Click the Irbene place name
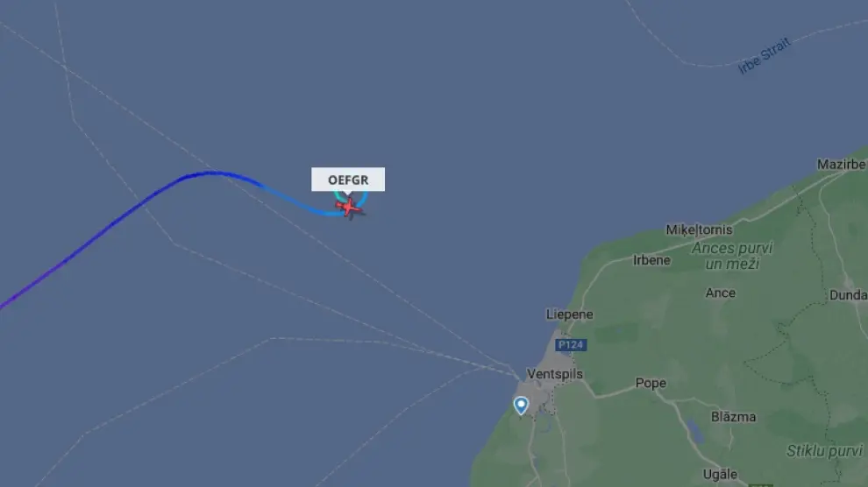Screen dimensions: 868x487 click(651, 260)
